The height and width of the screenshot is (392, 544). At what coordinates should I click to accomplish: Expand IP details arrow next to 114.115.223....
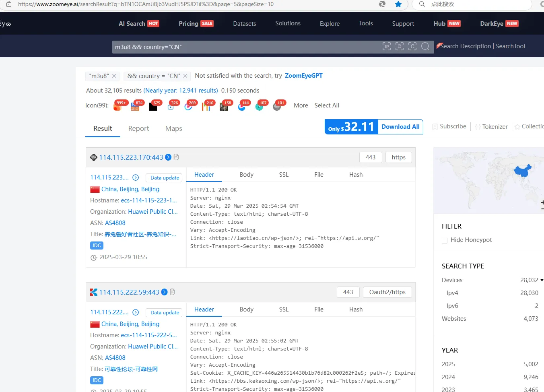[x=136, y=177]
